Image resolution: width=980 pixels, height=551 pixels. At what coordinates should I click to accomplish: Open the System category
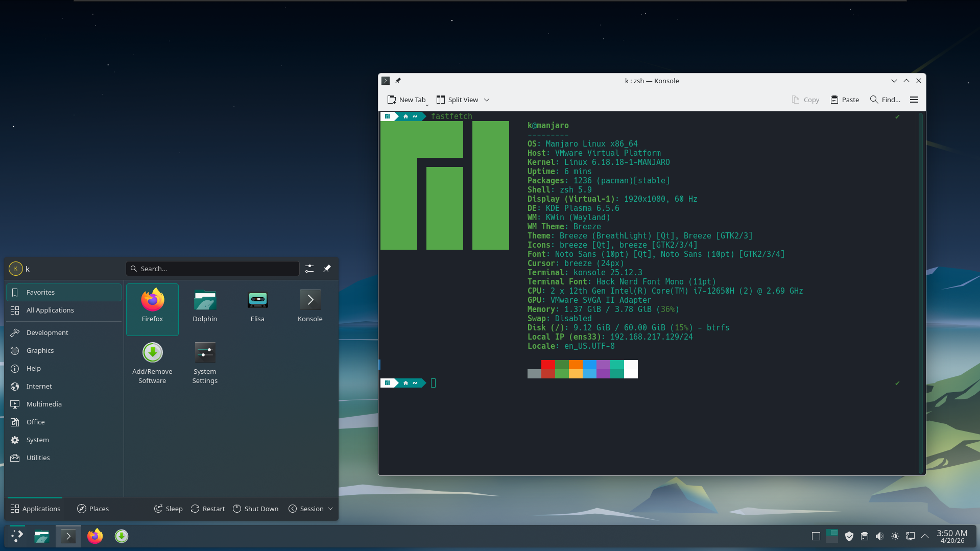(64, 440)
